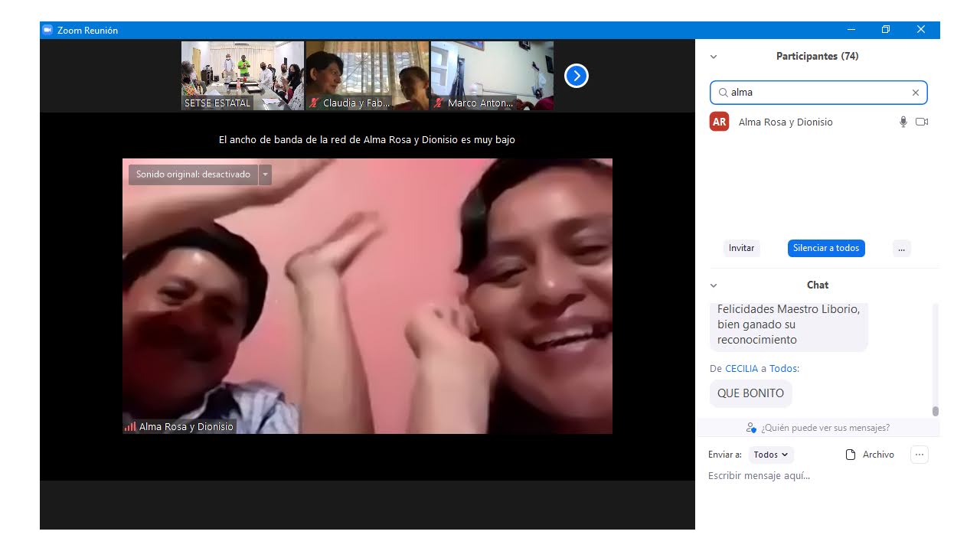The image size is (980, 551).
Task: Click the camera icon beside Alma Rosa y Dionisio
Action: tap(922, 122)
